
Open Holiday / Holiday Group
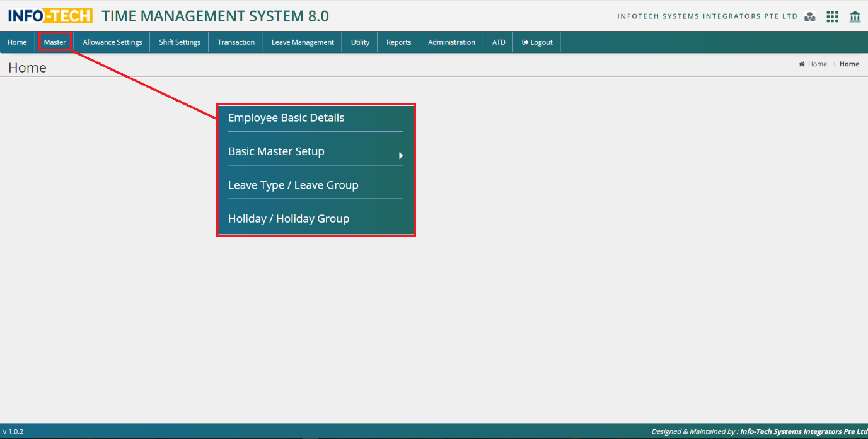point(289,219)
